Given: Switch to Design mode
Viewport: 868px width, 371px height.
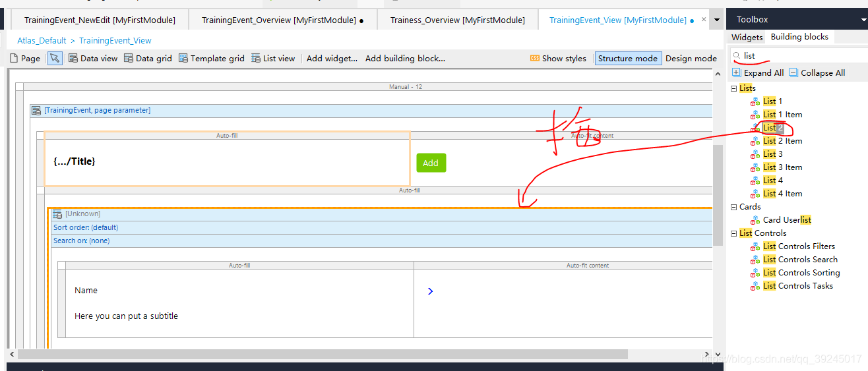Looking at the screenshot, I should (x=691, y=58).
